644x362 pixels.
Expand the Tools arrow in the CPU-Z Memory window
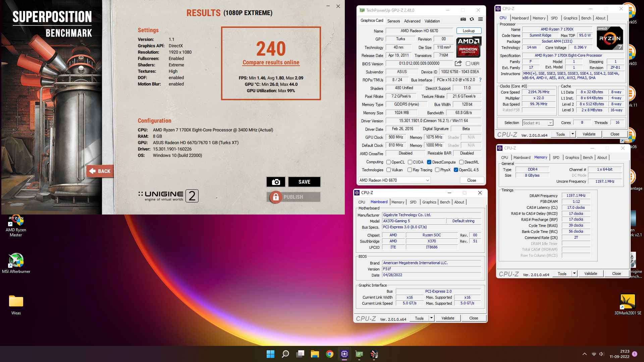click(x=574, y=274)
